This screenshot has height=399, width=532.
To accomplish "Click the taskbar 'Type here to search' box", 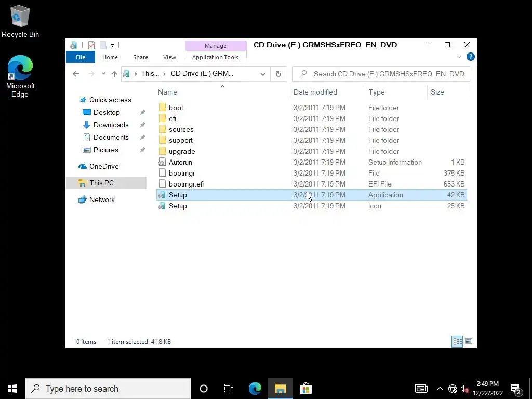I will (x=108, y=389).
